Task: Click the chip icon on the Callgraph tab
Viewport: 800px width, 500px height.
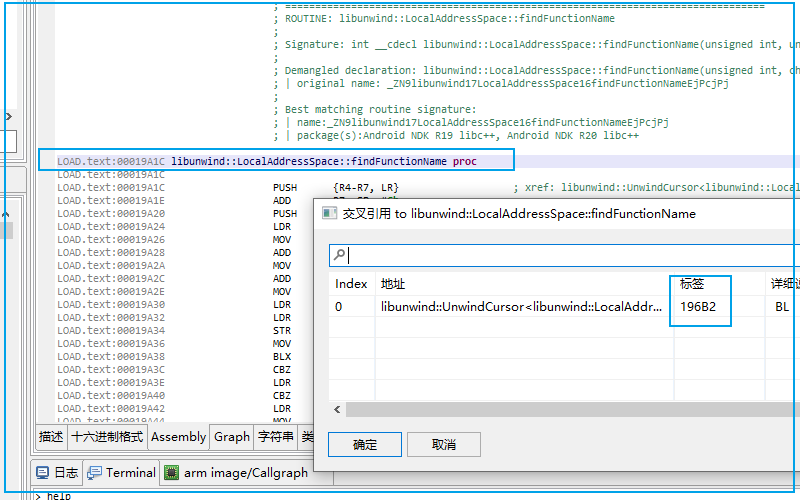Action: coord(171,473)
